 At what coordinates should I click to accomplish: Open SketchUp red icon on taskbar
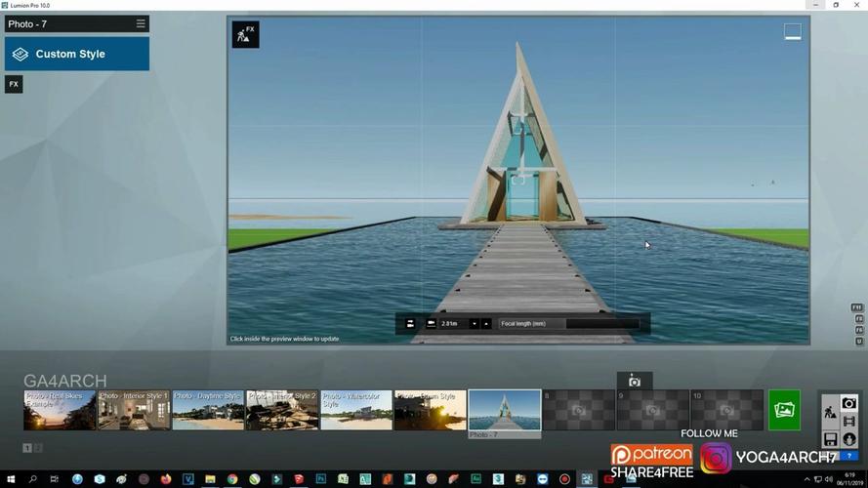(299, 479)
